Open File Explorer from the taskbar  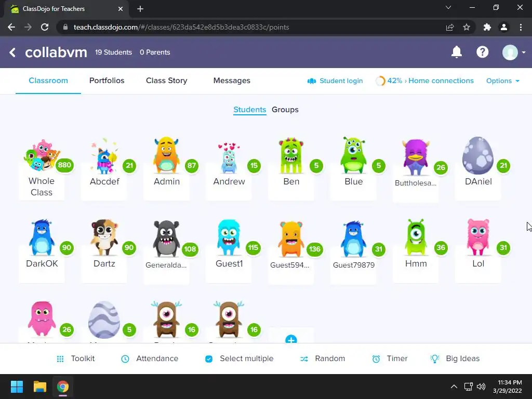[39, 387]
